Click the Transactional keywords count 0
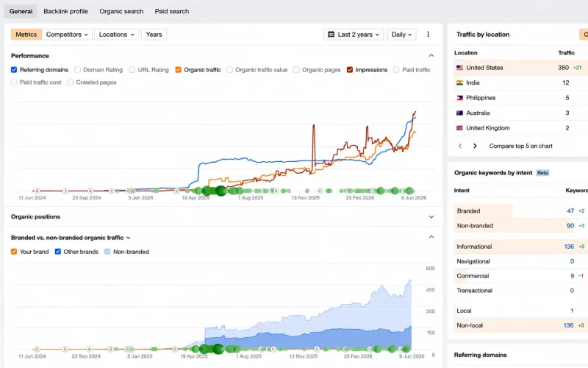This screenshot has height=368, width=588. tap(572, 290)
